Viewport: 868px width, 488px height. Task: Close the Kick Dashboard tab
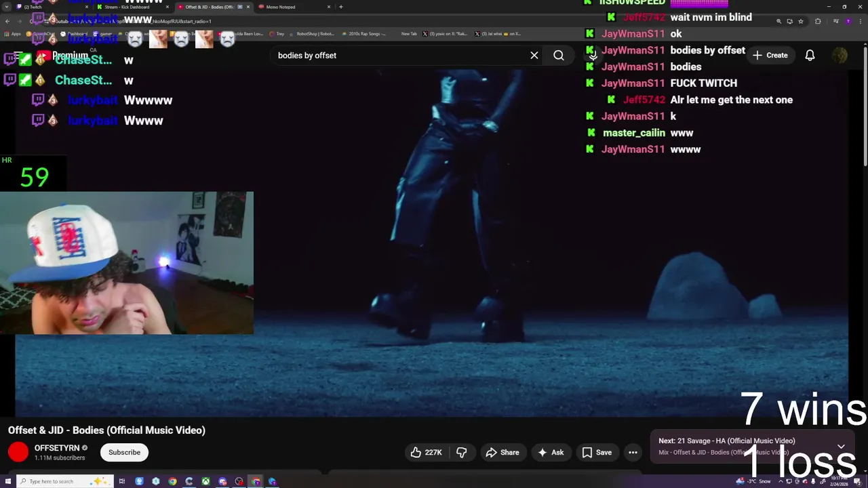[x=167, y=7]
